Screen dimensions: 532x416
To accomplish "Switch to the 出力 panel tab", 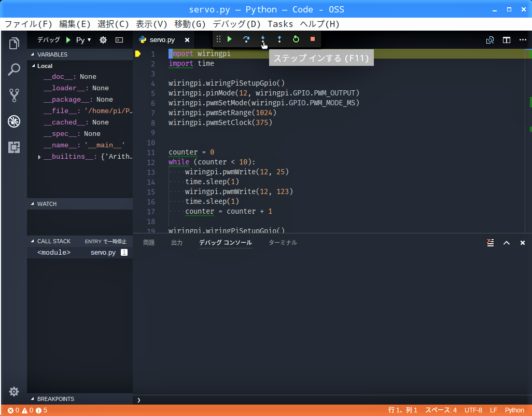I will click(177, 243).
